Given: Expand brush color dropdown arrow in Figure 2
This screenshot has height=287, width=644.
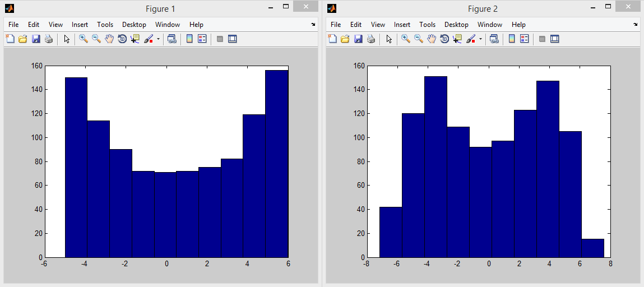Looking at the screenshot, I should pos(480,39).
